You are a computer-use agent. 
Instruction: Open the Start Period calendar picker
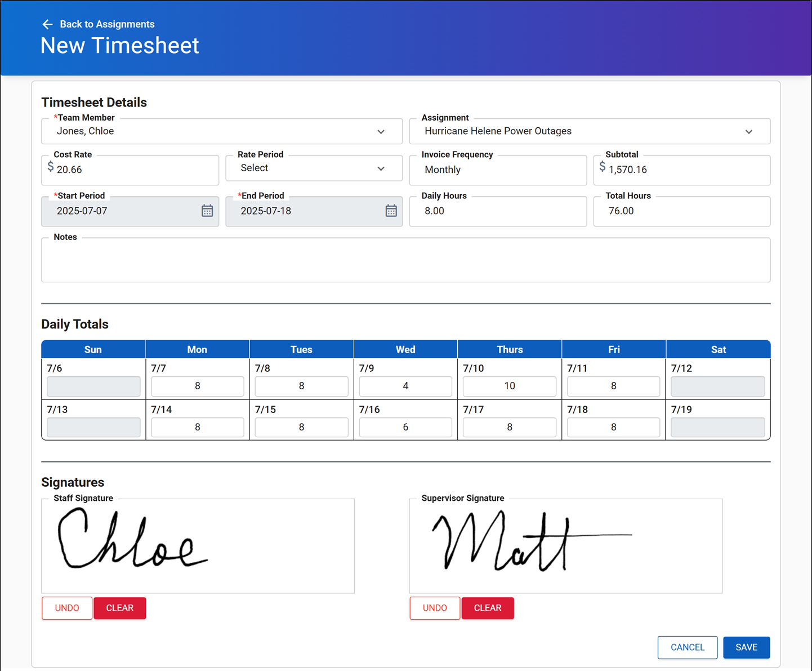pos(208,211)
